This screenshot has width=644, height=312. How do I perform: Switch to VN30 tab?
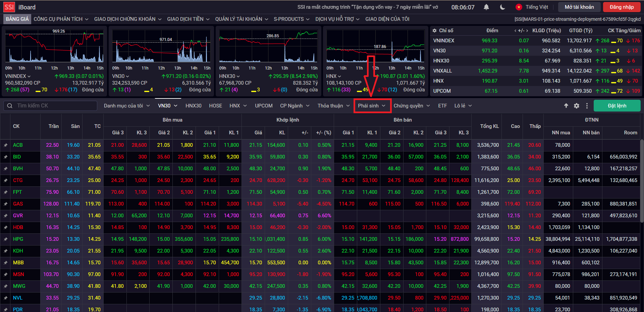168,106
